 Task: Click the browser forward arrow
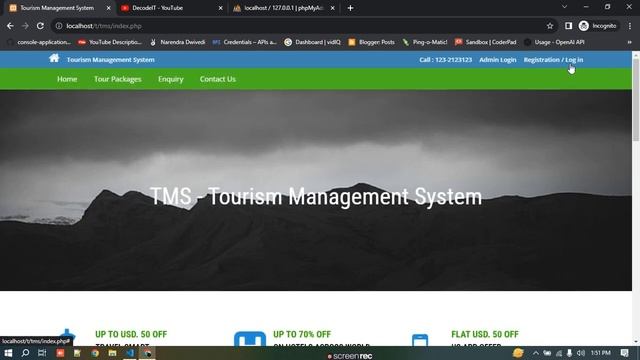tap(25, 26)
